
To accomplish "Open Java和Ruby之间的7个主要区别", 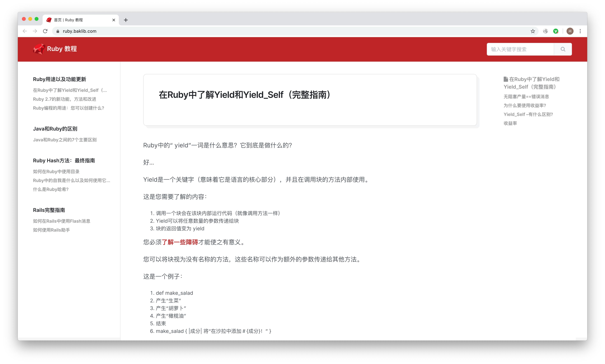I will 65,140.
